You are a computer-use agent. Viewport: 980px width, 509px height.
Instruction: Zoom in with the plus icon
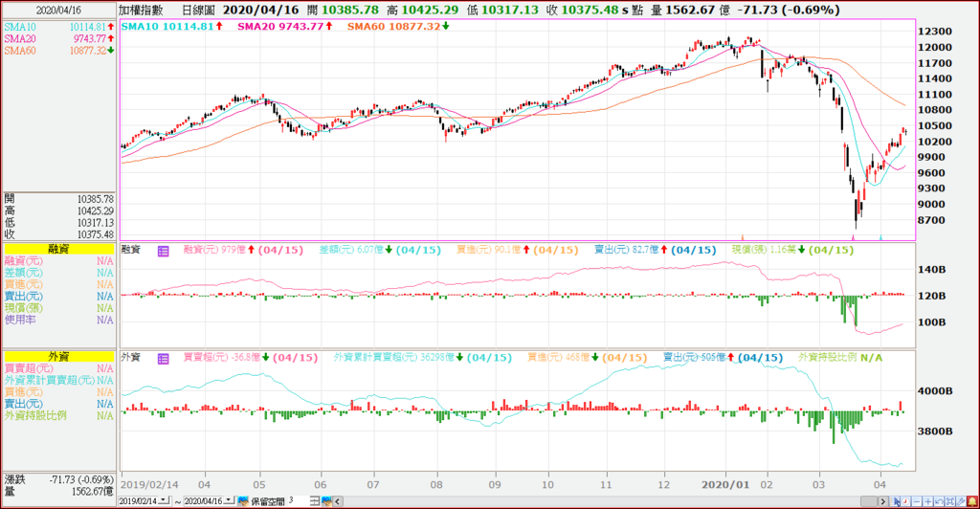click(928, 501)
